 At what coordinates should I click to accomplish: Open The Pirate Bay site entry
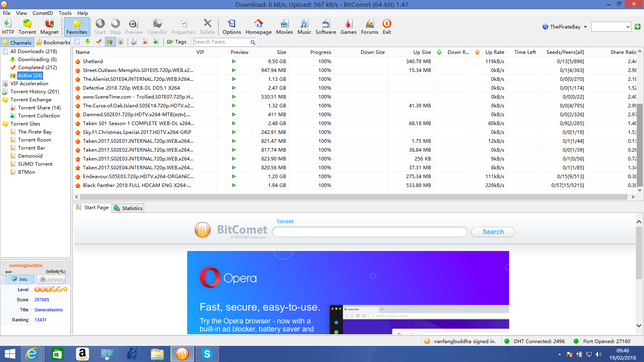35,132
